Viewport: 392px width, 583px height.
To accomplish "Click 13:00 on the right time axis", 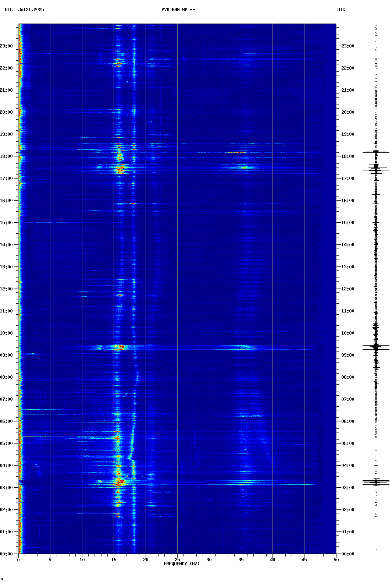I will [x=348, y=267].
